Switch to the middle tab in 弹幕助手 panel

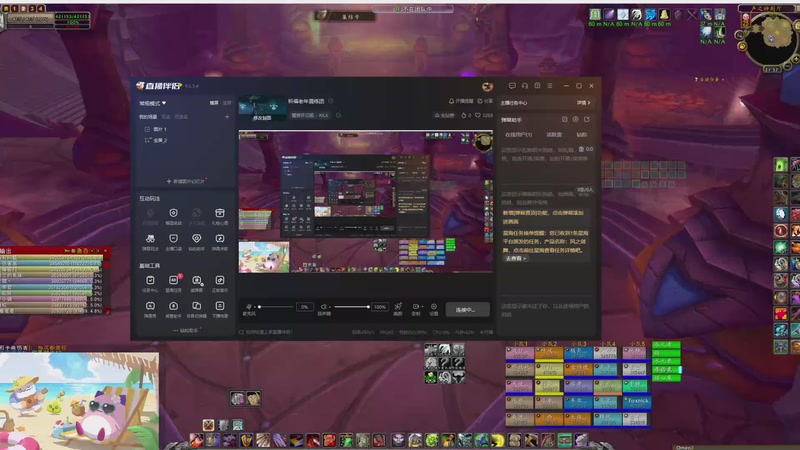(554, 135)
